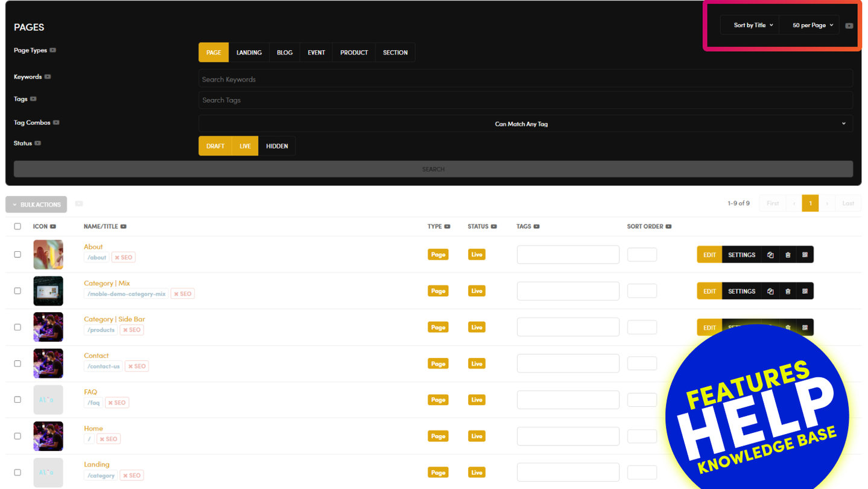Click the delete trash icon for About page
This screenshot has width=868, height=489.
pos(788,255)
